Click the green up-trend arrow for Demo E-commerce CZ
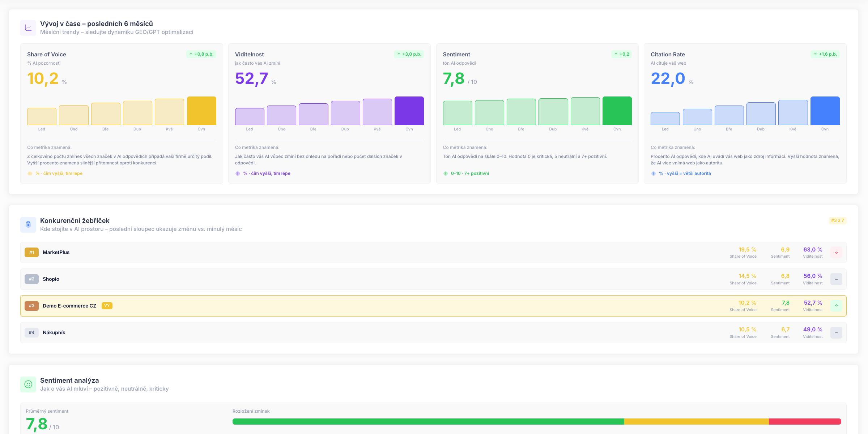Screen dimensions: 868x434 click(836, 306)
